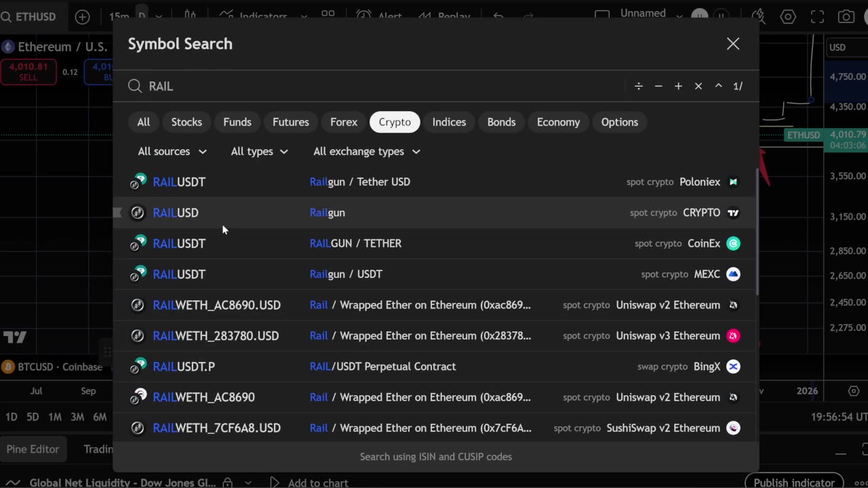The image size is (868, 488).
Task: Click the red SELL 4,010.81 button
Action: click(x=28, y=72)
